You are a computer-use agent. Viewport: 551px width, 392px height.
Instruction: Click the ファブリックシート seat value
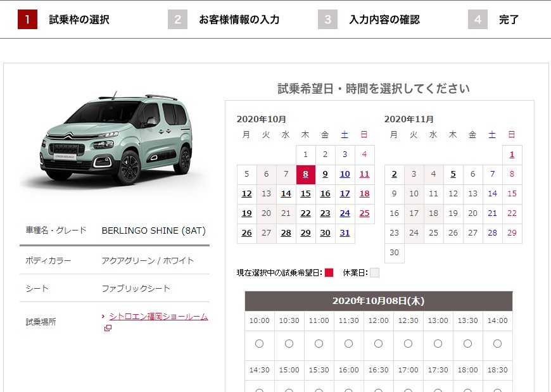click(x=136, y=289)
